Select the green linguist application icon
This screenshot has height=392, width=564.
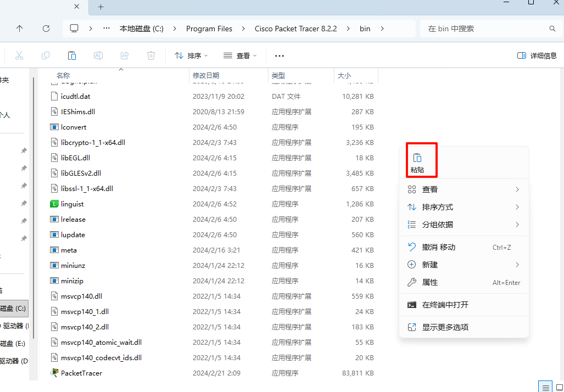point(54,204)
